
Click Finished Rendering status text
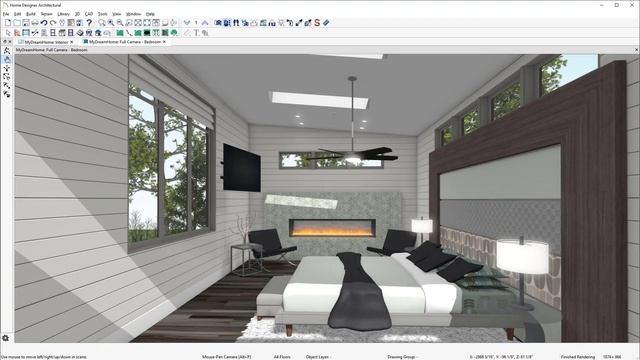(578, 357)
